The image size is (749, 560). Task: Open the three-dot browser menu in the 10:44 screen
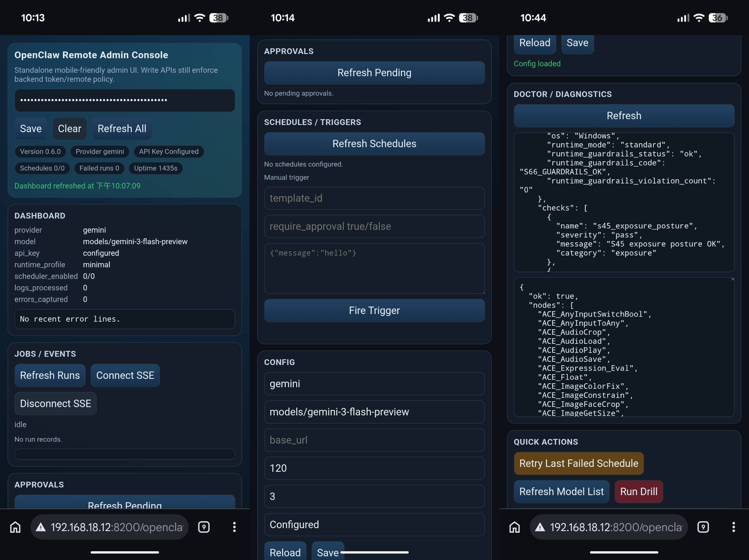[x=734, y=527]
